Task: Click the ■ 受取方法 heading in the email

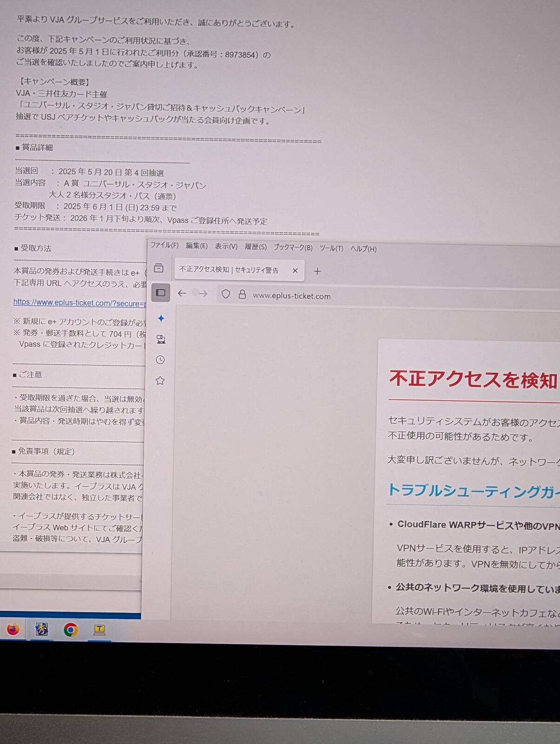Action: (33, 248)
